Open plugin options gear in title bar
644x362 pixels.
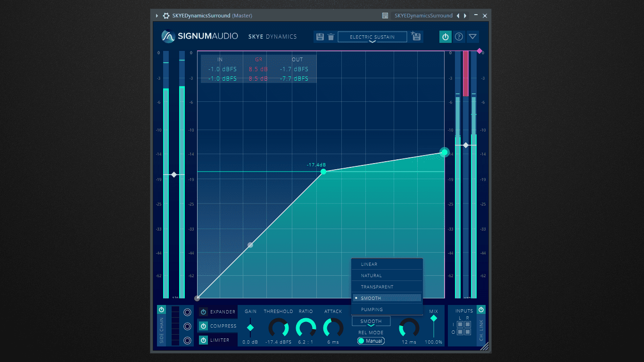[x=166, y=16]
